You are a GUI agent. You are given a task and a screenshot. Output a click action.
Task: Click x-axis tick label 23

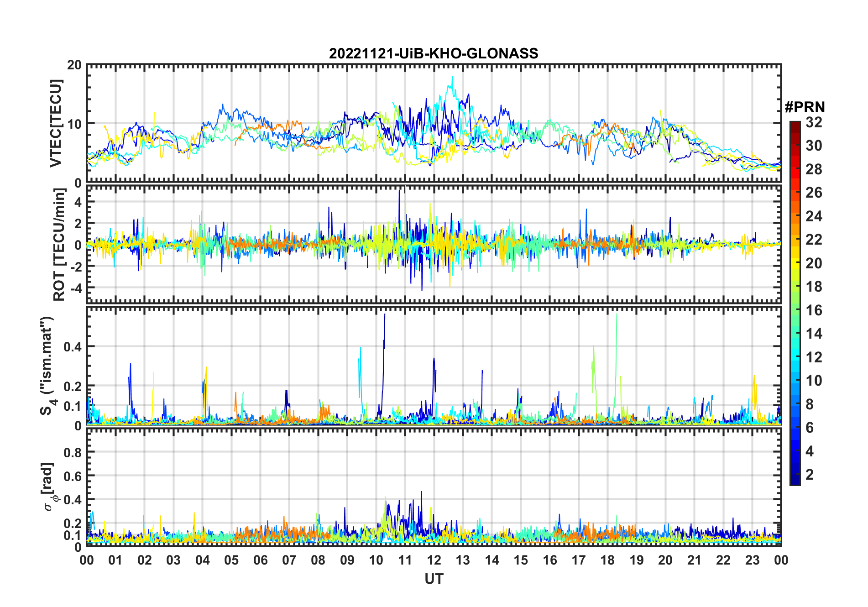[752, 560]
